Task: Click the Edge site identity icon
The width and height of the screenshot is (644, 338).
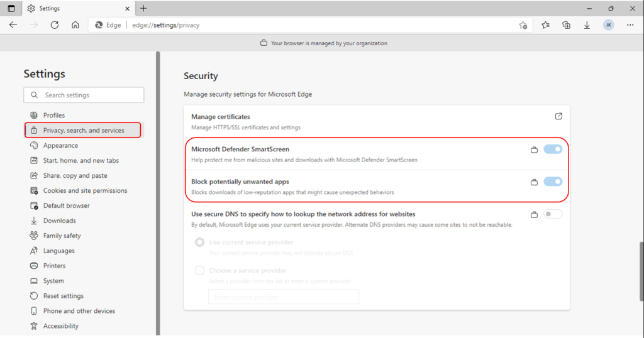Action: pos(99,25)
